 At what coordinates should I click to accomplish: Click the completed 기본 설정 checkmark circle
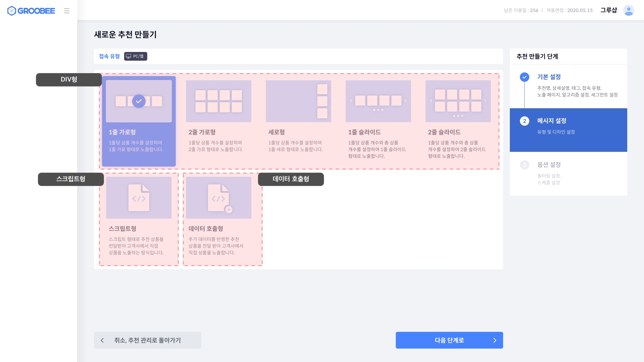(524, 77)
